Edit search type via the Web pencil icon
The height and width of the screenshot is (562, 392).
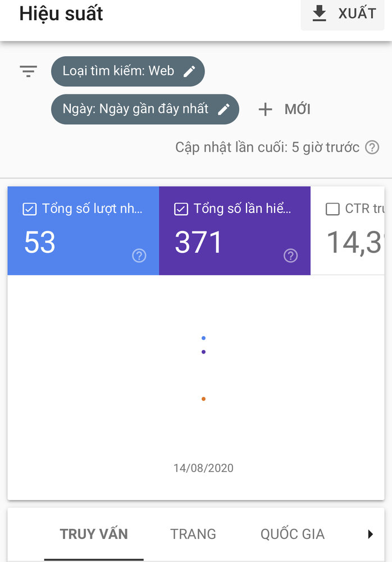[189, 71]
